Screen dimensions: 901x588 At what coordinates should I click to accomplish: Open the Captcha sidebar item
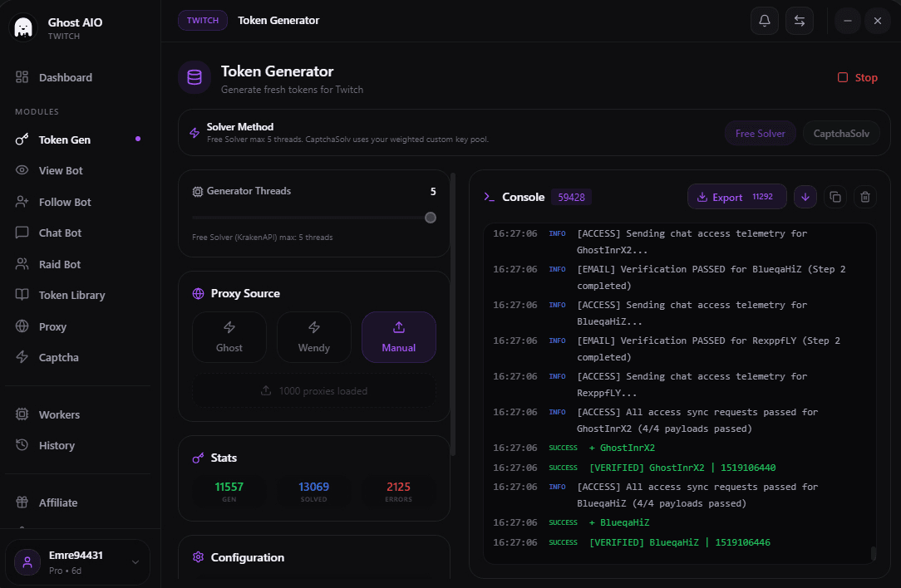(77, 357)
